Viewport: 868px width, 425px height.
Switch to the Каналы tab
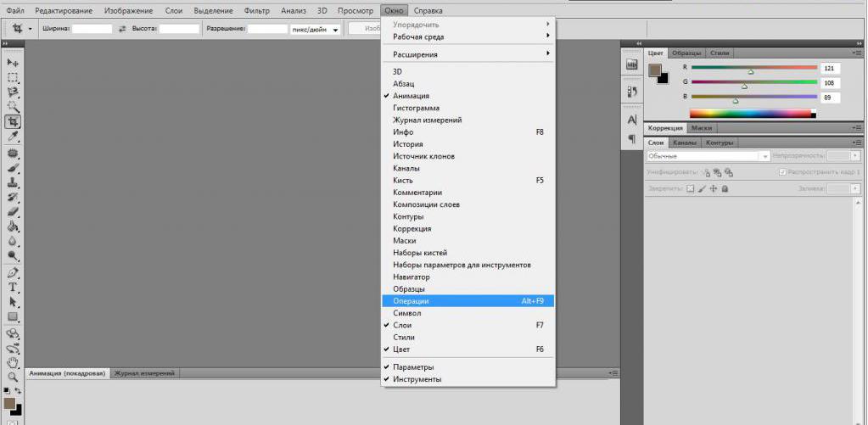(x=685, y=143)
